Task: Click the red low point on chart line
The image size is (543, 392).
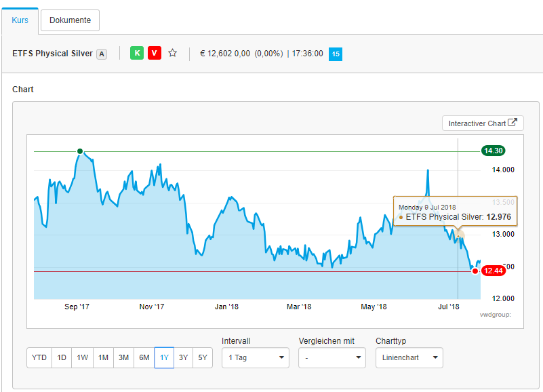Action: [475, 271]
